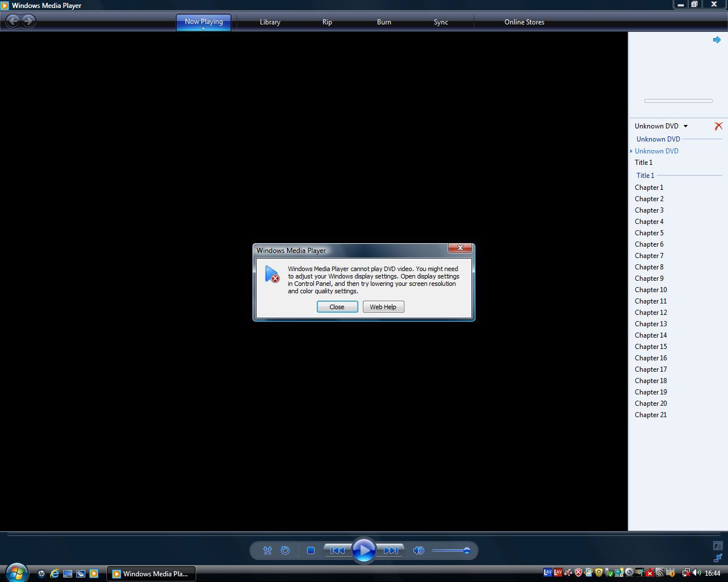
Task: Turn shuffle on in playback controls
Action: pyautogui.click(x=267, y=550)
